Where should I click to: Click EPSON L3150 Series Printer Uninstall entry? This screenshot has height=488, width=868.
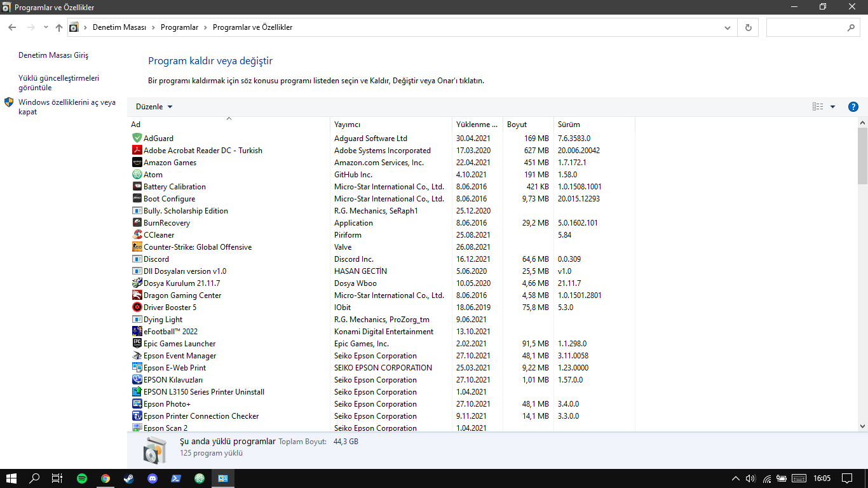(x=204, y=391)
